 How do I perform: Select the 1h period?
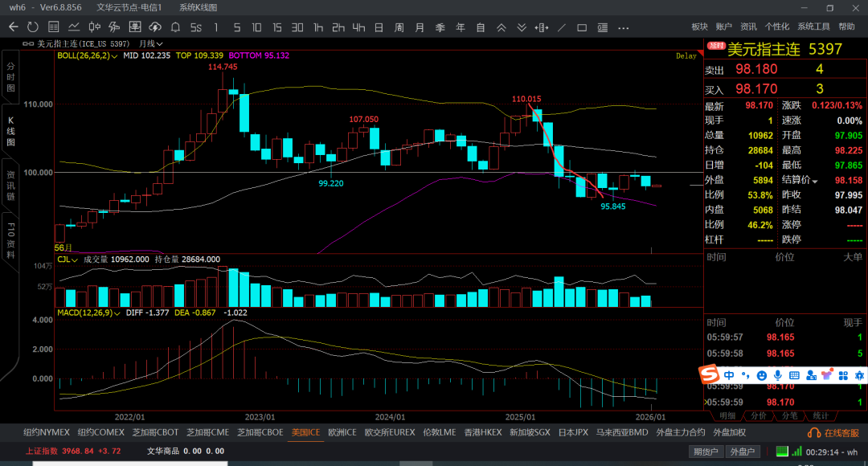point(317,27)
